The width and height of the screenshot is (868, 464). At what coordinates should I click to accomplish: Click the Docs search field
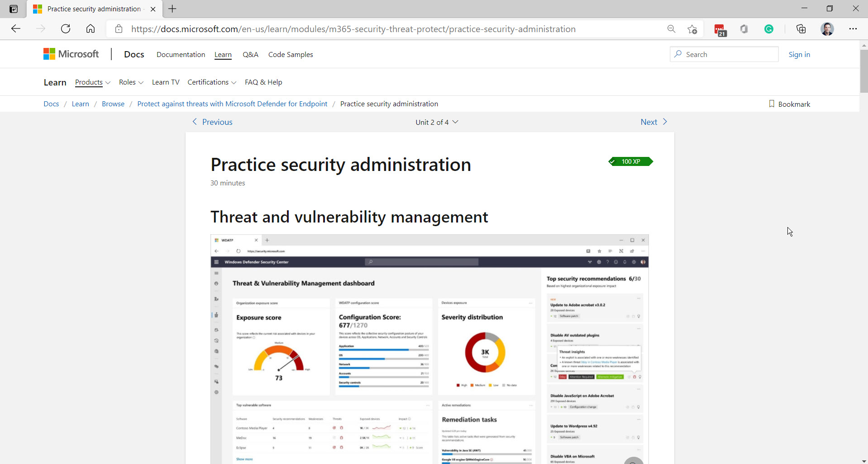pos(724,54)
